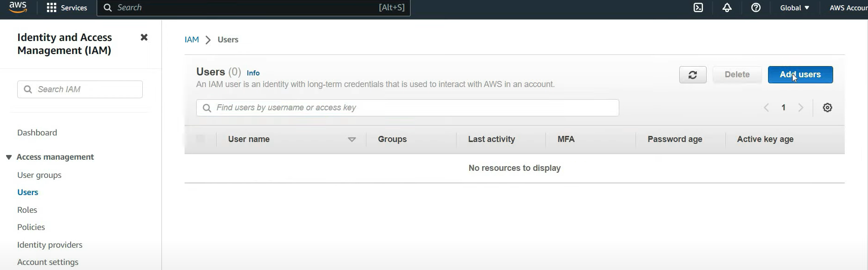Open the CloudShell terminal icon
This screenshot has height=270, width=868.
pos(698,8)
